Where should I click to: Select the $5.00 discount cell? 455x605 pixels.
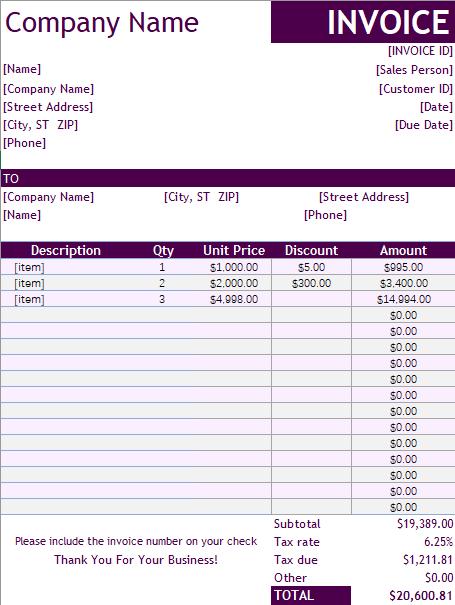click(x=311, y=267)
